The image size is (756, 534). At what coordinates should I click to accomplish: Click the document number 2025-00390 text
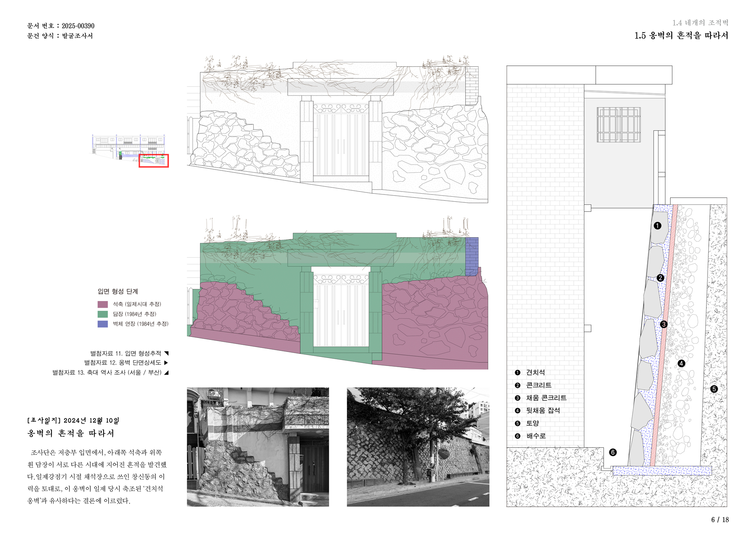tap(78, 26)
